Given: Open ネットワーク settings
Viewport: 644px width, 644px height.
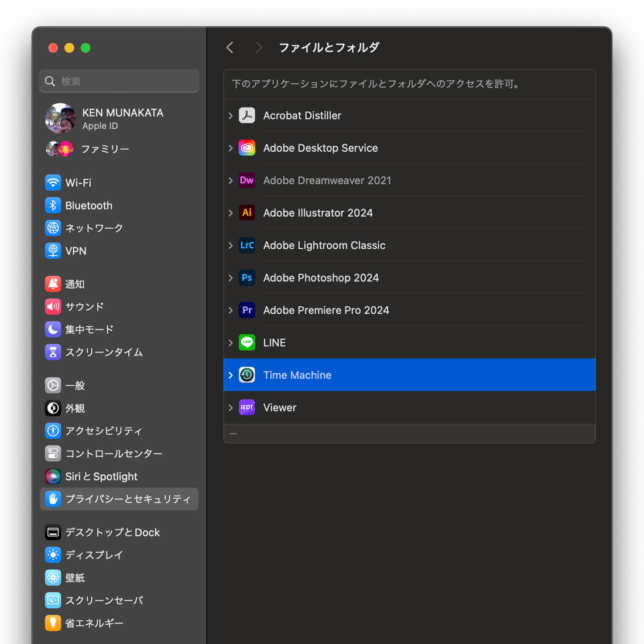Looking at the screenshot, I should [53, 228].
